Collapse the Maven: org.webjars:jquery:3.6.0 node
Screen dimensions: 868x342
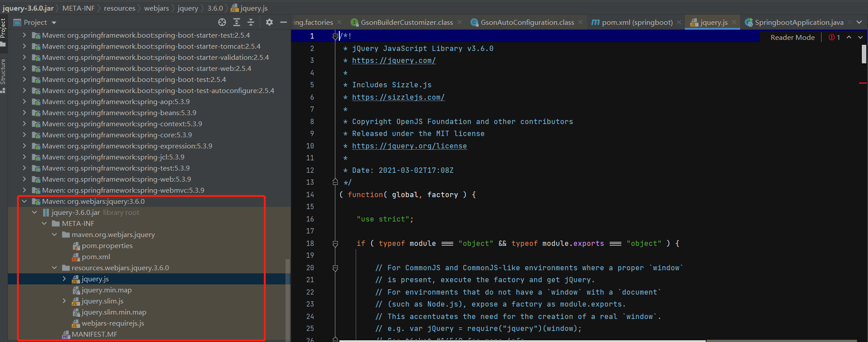pos(24,202)
